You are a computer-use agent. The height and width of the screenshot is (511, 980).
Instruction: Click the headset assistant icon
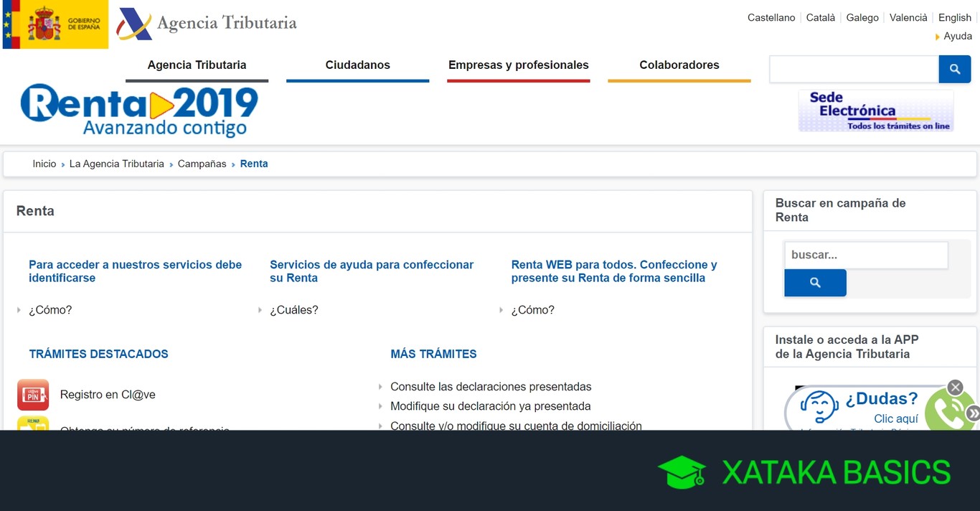[819, 408]
